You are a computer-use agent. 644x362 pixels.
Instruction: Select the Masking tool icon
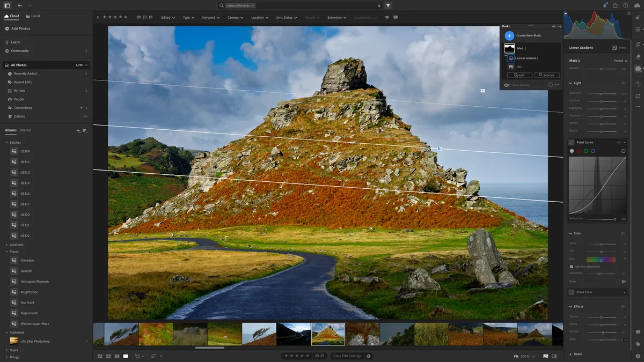pyautogui.click(x=638, y=69)
